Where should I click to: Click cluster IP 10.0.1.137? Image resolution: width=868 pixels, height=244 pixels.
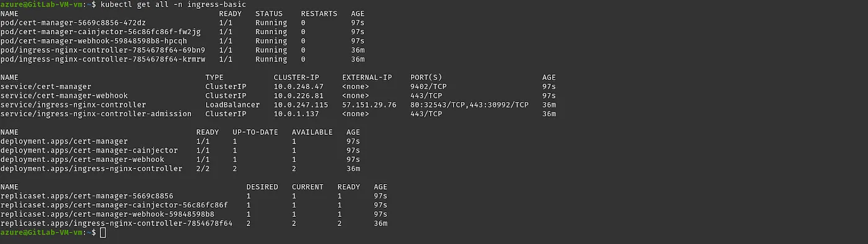click(296, 114)
